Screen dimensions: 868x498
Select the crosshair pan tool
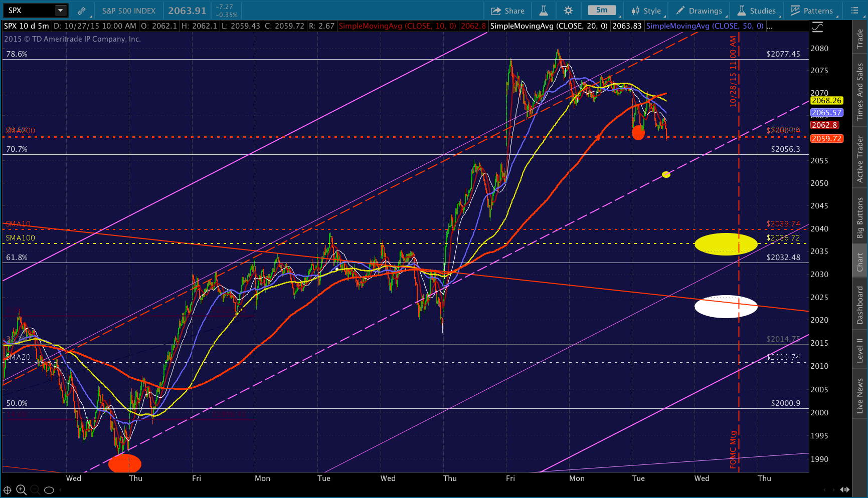8,490
